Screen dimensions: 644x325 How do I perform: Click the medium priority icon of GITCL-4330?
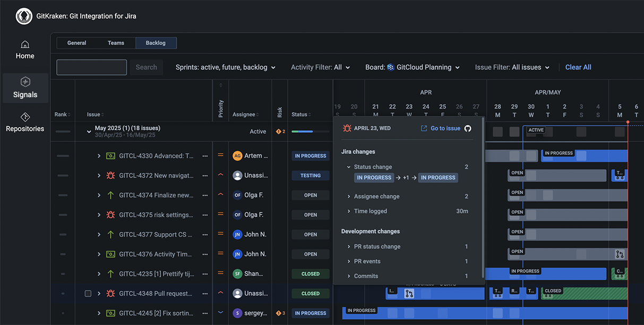pyautogui.click(x=221, y=156)
